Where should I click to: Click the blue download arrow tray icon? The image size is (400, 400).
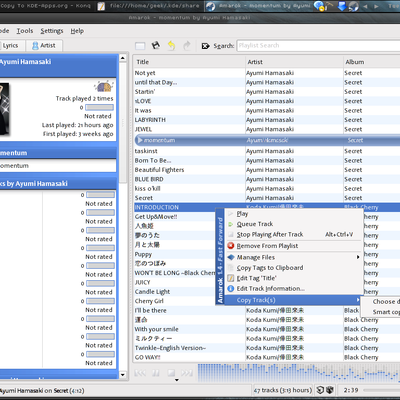pyautogui.click(x=342, y=6)
